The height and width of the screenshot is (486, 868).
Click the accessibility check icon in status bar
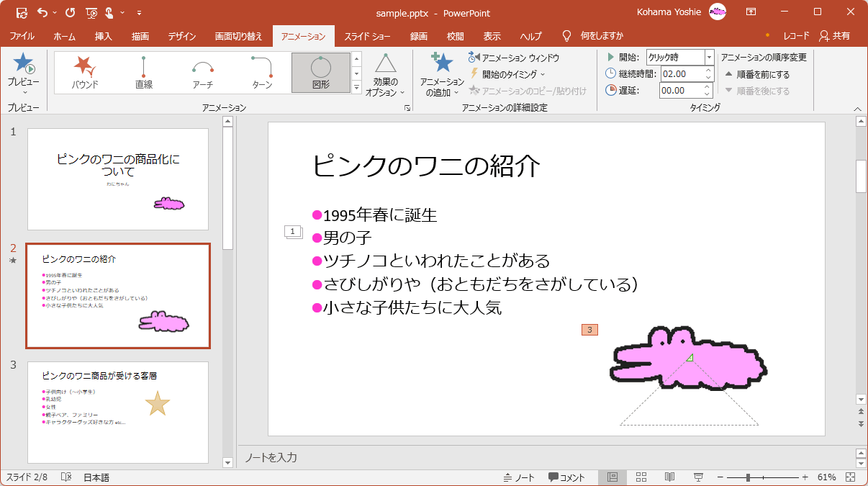click(66, 477)
